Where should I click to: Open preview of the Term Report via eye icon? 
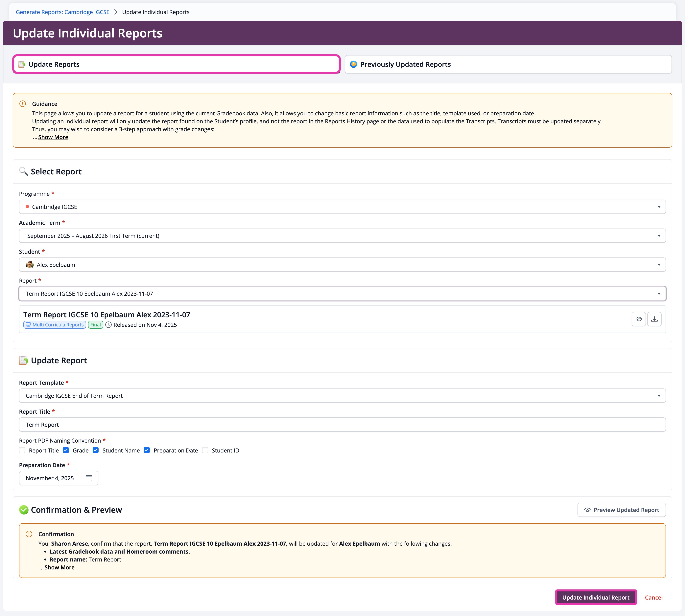[x=639, y=319]
